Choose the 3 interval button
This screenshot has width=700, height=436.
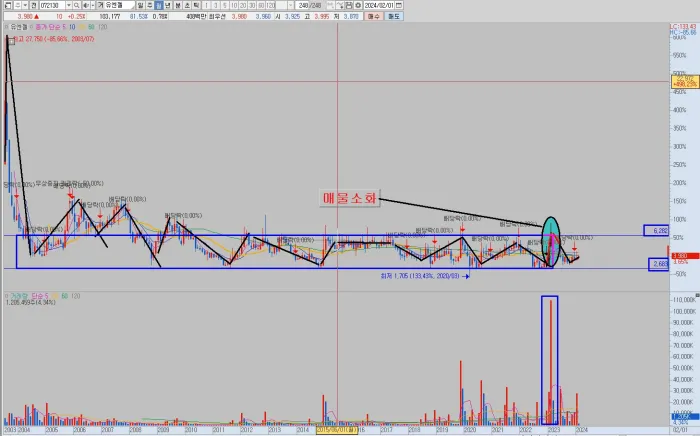[x=215, y=5]
